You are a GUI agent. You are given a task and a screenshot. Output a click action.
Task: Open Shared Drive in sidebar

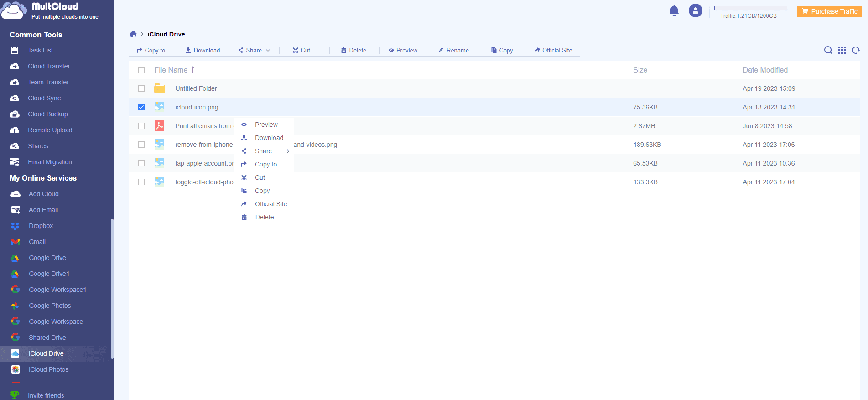pyautogui.click(x=47, y=338)
